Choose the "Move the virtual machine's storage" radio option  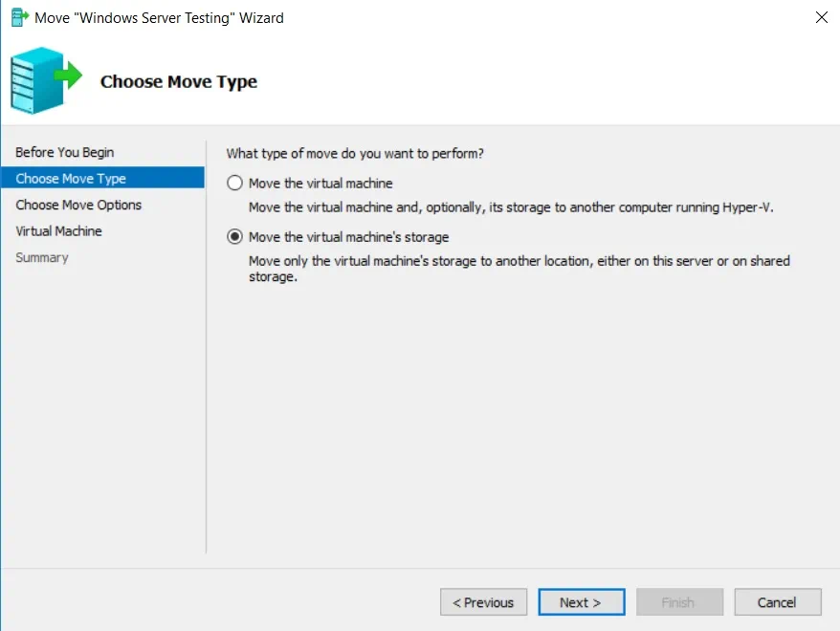[234, 237]
